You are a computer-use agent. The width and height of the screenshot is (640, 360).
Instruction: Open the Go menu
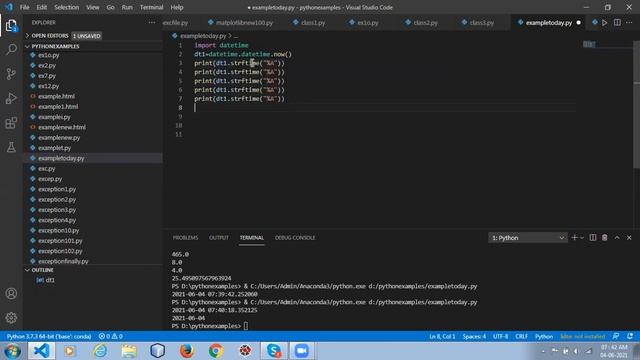click(110, 7)
